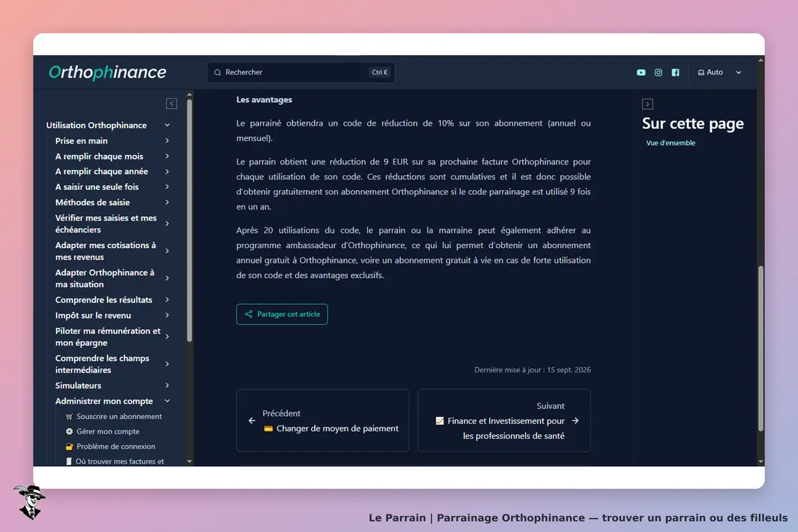
Task: Click the share icon in Partager cet article
Action: (249, 315)
